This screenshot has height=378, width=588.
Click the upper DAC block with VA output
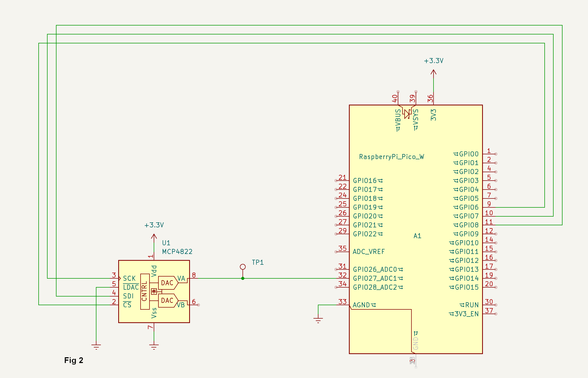[168, 283]
